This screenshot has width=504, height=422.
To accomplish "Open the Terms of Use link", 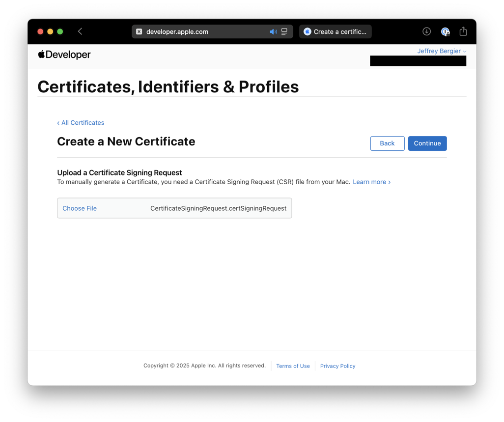I will [293, 366].
